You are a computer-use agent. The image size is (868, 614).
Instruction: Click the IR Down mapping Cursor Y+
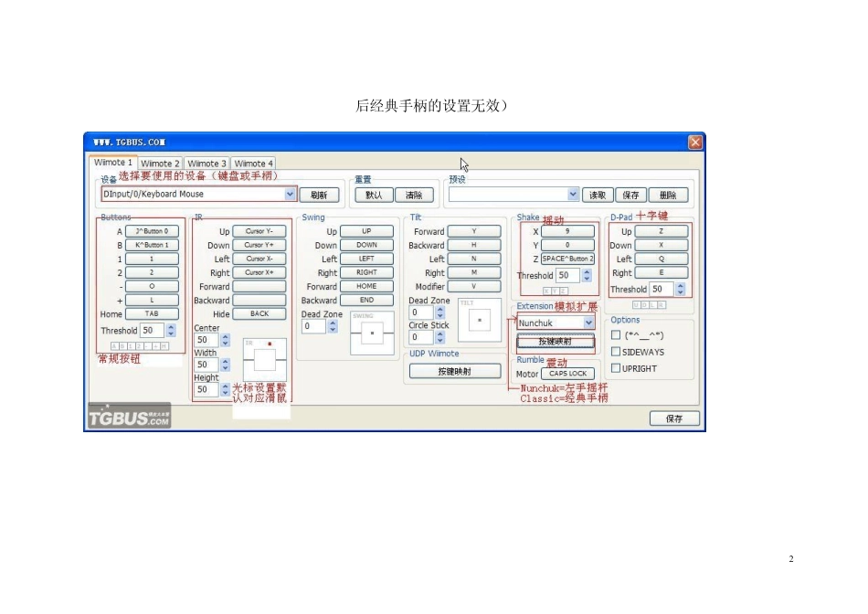(259, 245)
